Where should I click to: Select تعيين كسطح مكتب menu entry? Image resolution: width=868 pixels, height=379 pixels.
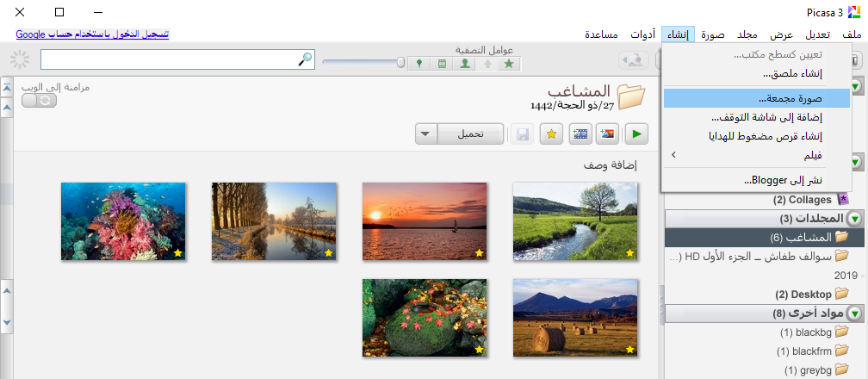point(757,54)
